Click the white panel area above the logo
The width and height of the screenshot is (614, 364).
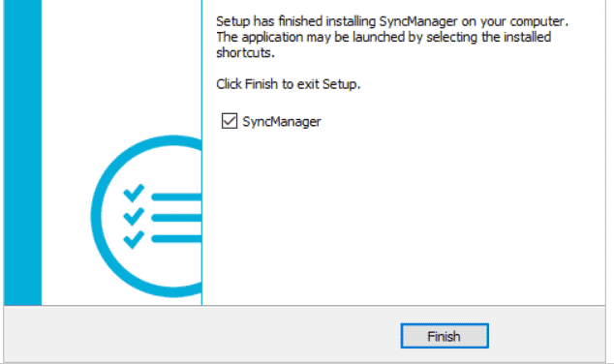coord(121,67)
